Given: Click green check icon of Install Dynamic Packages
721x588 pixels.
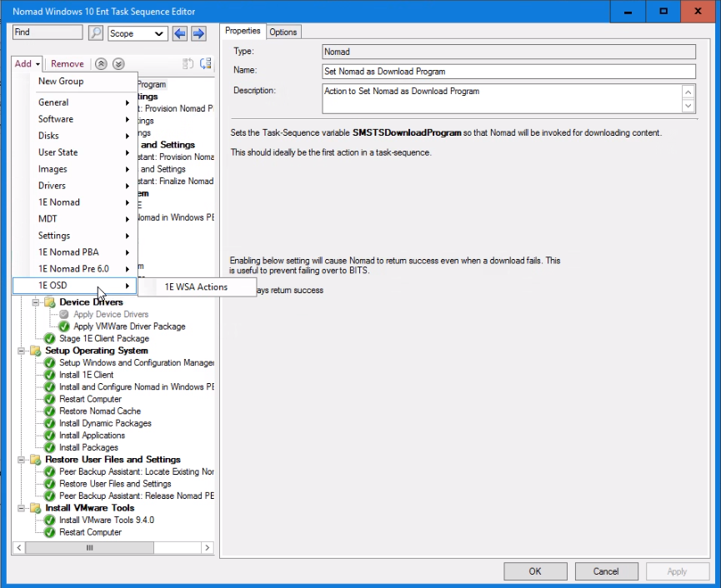Looking at the screenshot, I should point(50,423).
